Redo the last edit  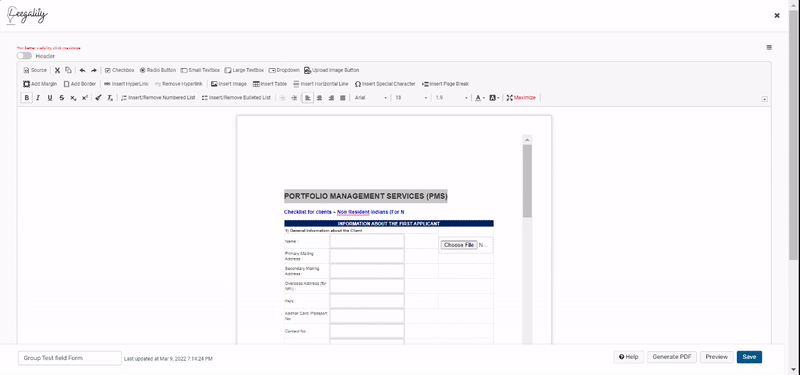pos(94,70)
